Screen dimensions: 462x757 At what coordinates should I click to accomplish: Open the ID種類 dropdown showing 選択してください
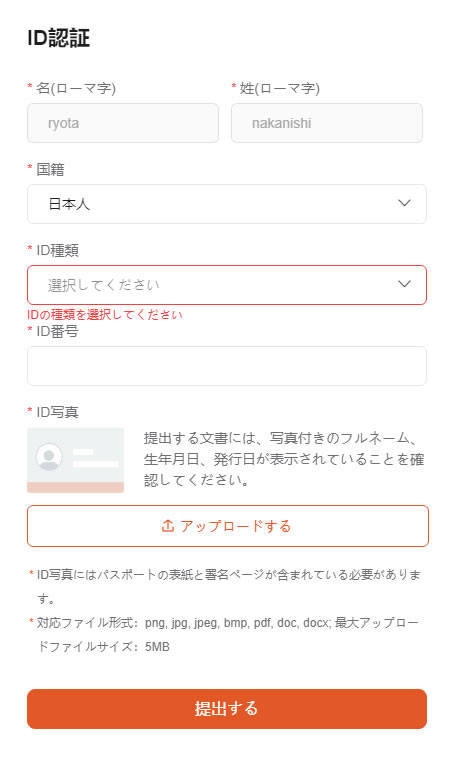point(227,285)
